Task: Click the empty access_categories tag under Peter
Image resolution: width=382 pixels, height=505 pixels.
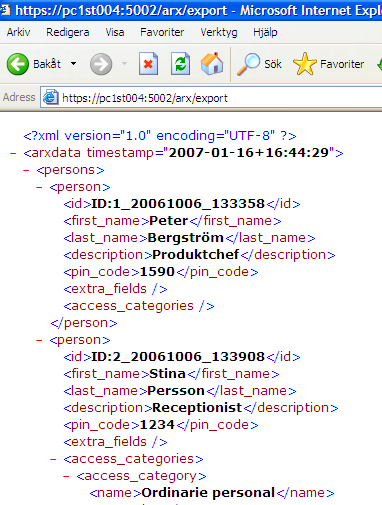Action: (139, 306)
